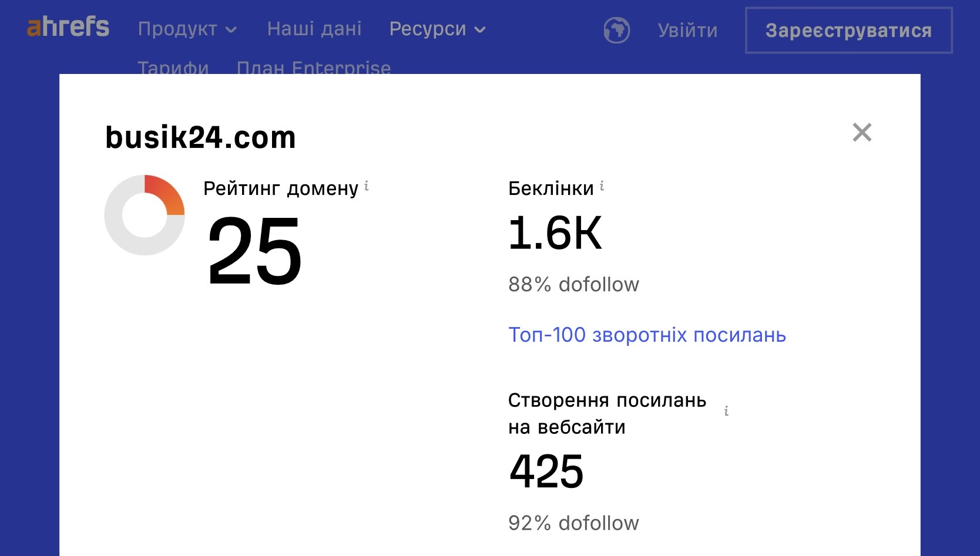This screenshot has width=980, height=556.
Task: Click the 1.6K backlinks count
Action: tap(555, 233)
